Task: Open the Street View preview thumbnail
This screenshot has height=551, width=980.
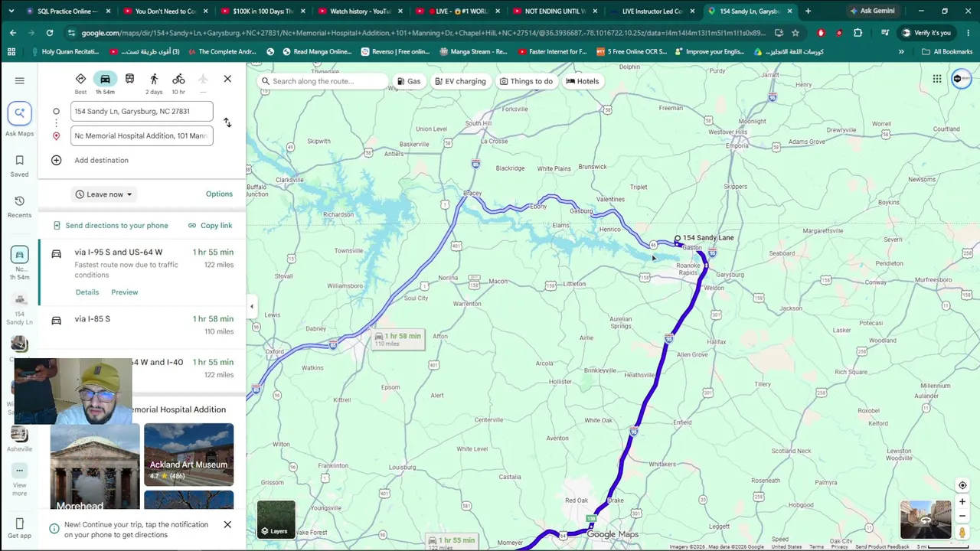Action: (926, 520)
